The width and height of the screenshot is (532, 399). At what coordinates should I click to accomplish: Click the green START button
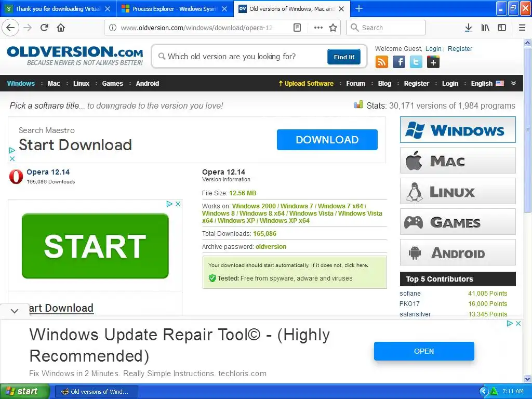click(x=95, y=246)
